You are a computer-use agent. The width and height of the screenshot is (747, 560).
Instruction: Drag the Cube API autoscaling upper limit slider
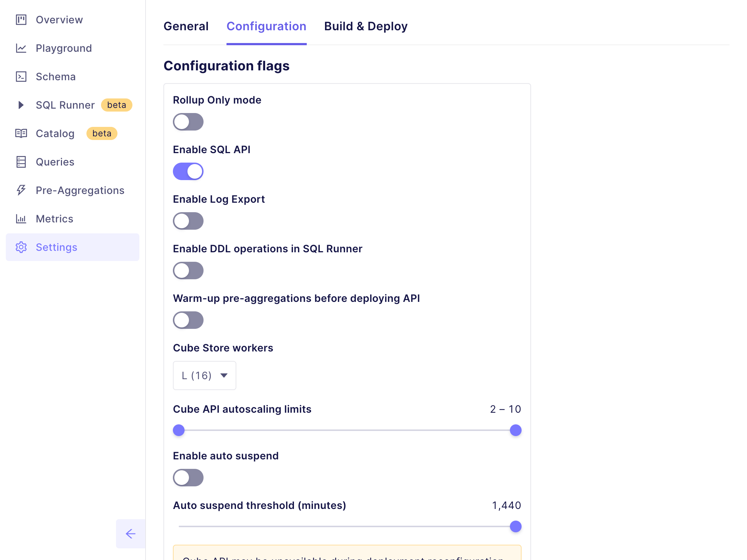tap(515, 430)
